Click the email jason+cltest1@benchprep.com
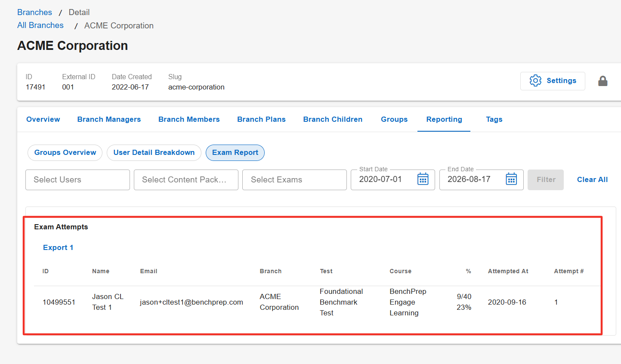621x364 pixels. [x=192, y=302]
